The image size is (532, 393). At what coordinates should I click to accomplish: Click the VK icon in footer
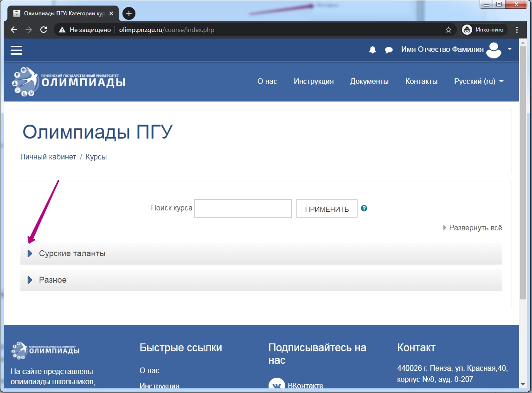(x=277, y=385)
